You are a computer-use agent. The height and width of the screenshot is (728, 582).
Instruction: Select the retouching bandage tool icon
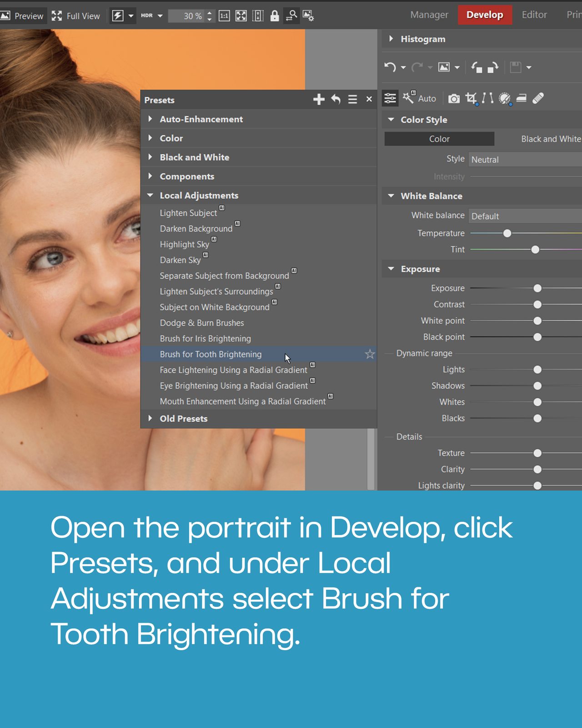pos(538,98)
